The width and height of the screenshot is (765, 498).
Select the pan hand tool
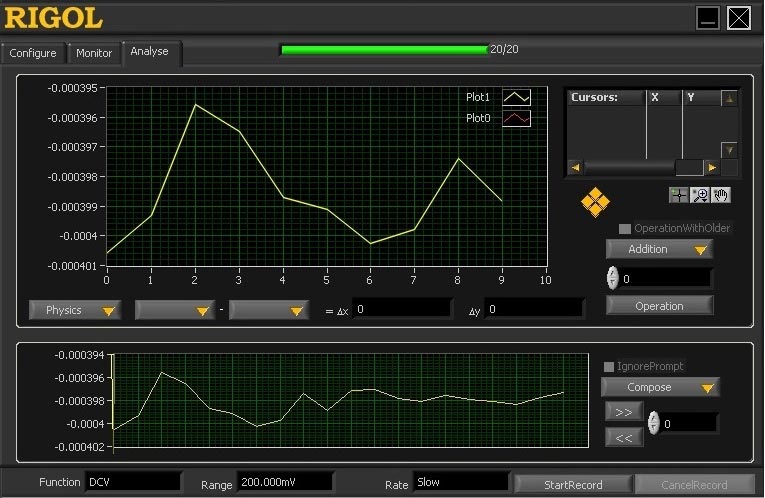coord(721,195)
